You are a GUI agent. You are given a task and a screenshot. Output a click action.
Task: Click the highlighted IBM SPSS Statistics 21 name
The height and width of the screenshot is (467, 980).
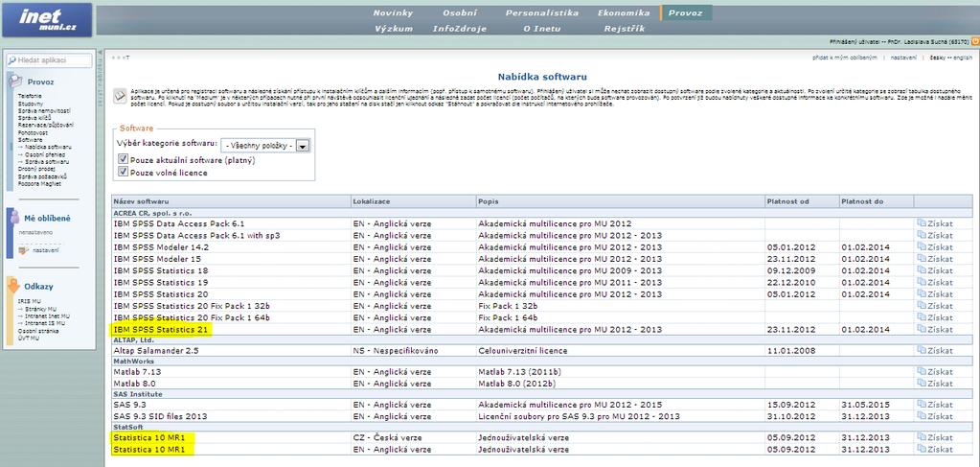point(161,329)
